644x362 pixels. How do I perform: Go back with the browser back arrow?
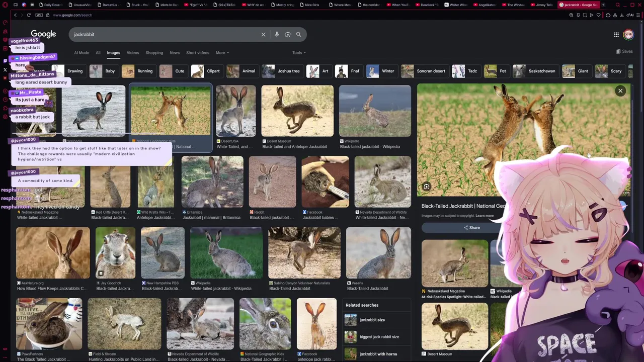[15, 15]
